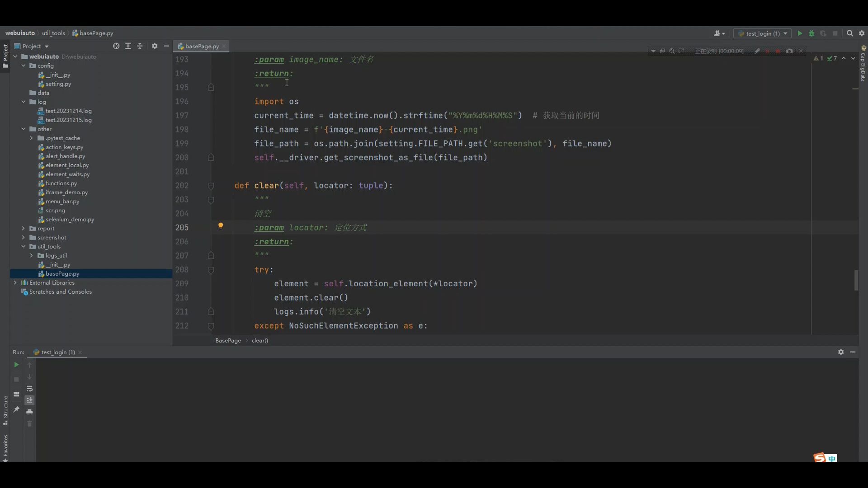Close the basePage.py editor tab
Image resolution: width=868 pixels, height=488 pixels.
pyautogui.click(x=224, y=46)
